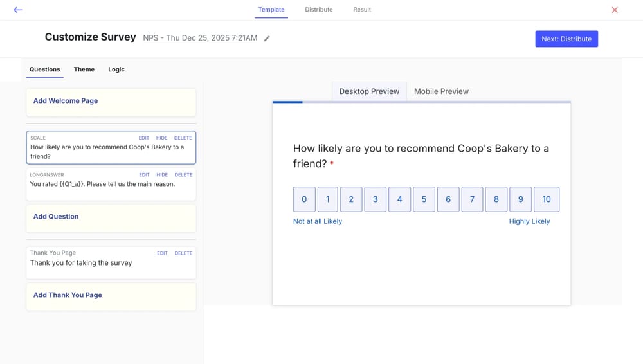
Task: Select rating 7 on the scale
Action: click(x=472, y=199)
